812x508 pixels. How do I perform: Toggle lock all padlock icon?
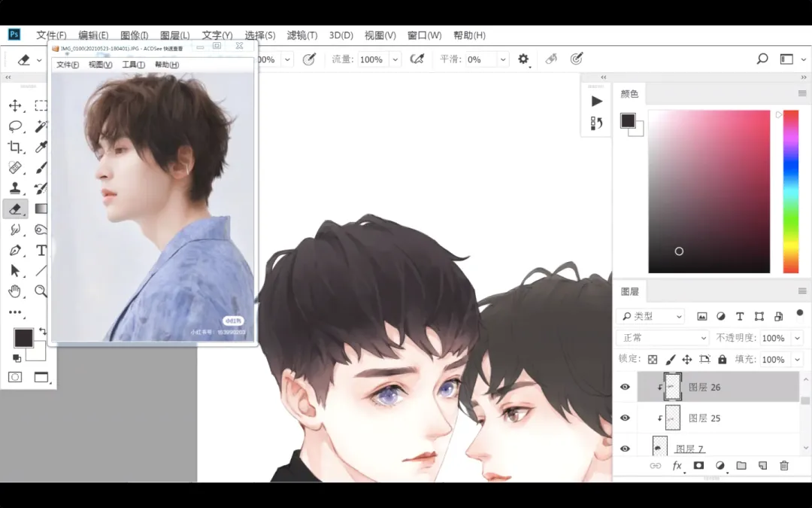tap(723, 359)
